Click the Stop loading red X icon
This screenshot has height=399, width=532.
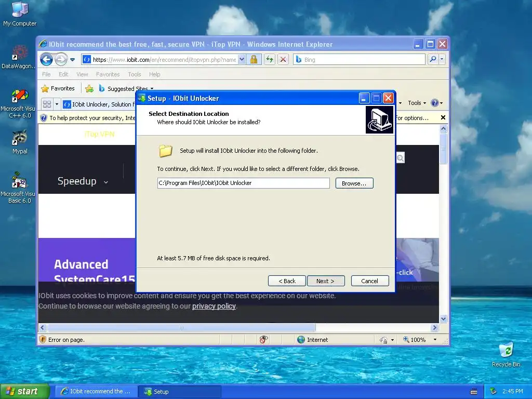pos(283,60)
